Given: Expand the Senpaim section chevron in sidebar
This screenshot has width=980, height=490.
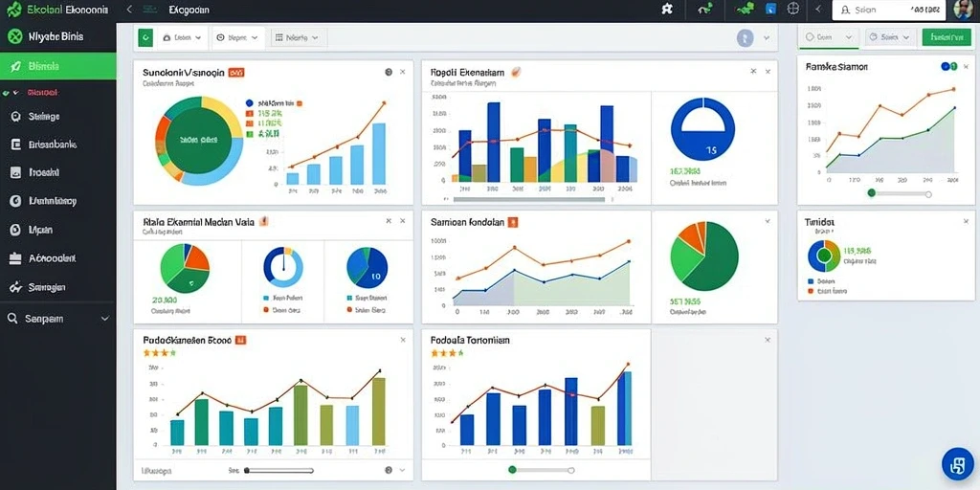Looking at the screenshot, I should tap(104, 319).
